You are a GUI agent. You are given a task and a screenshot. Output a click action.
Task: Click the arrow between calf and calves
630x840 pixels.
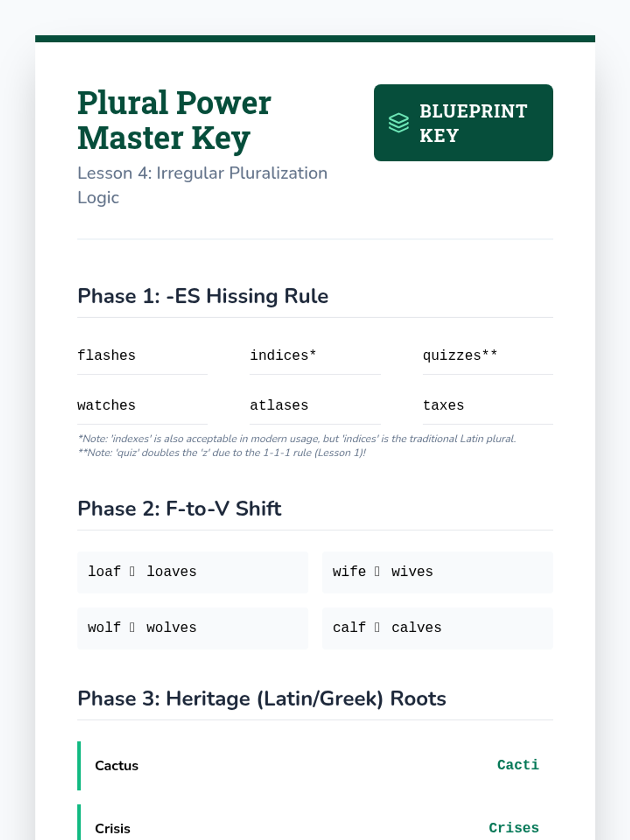pyautogui.click(x=377, y=627)
